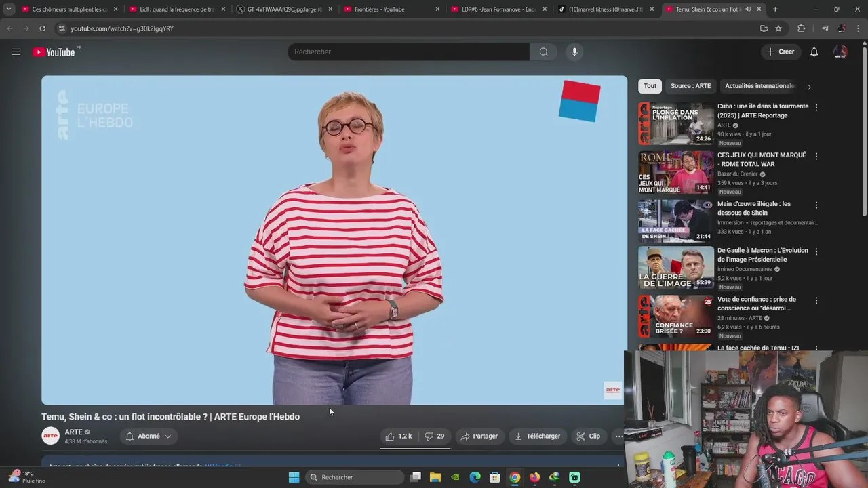868x488 pixels.
Task: Install app icon in the address bar
Action: pyautogui.click(x=764, y=28)
